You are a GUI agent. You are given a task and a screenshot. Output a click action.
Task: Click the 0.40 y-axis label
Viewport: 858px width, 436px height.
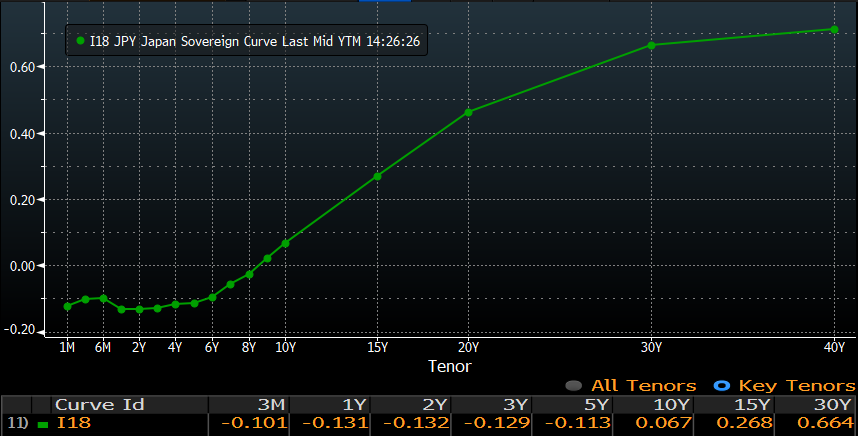[22, 134]
